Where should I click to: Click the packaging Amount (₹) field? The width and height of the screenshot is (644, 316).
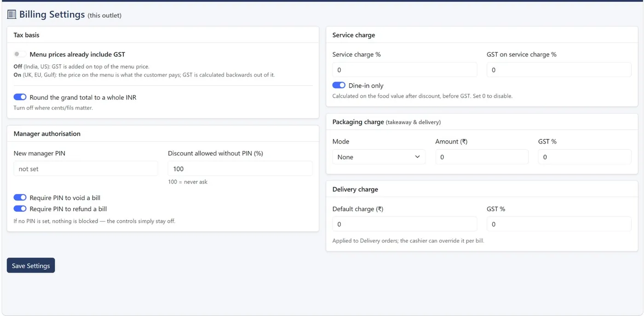pos(482,157)
